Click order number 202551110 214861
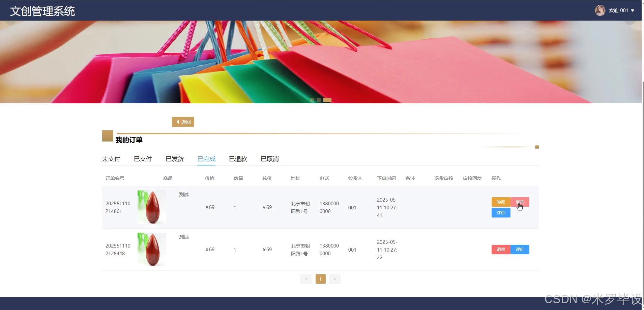Viewport: 644px width, 310px height. tap(118, 207)
